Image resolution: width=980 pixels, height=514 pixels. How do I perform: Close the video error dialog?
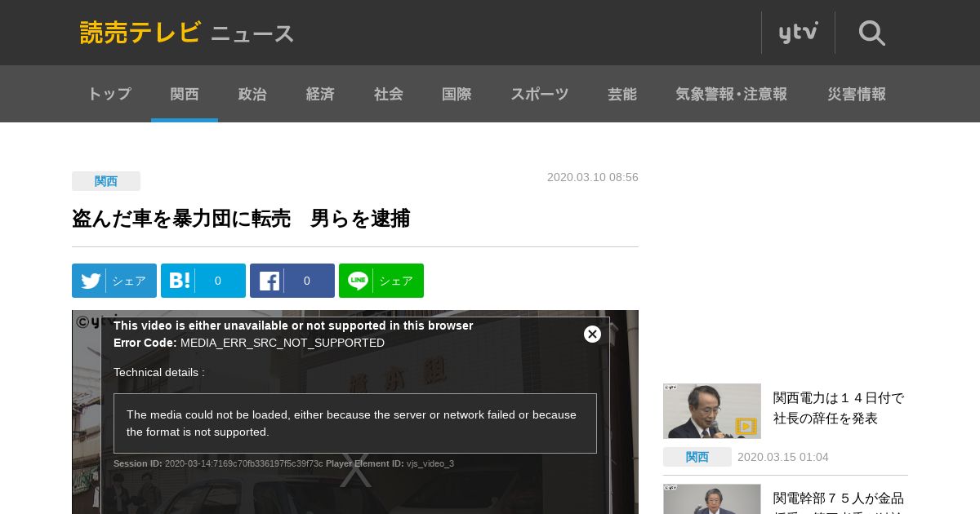(593, 334)
